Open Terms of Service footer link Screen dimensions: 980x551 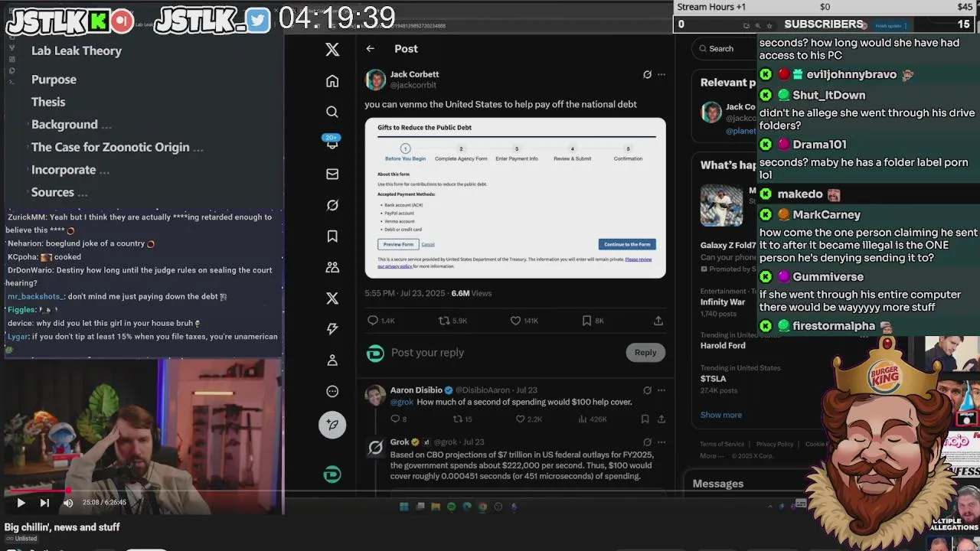click(x=722, y=444)
